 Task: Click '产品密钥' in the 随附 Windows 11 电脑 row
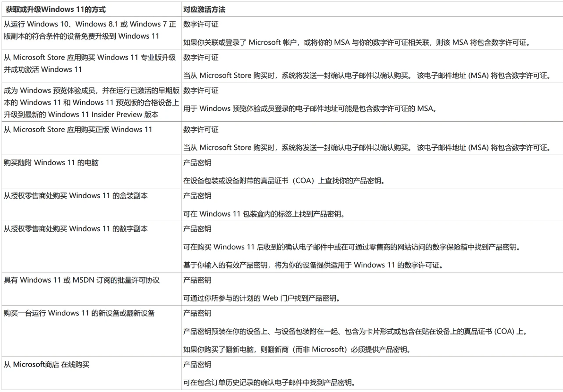click(197, 162)
